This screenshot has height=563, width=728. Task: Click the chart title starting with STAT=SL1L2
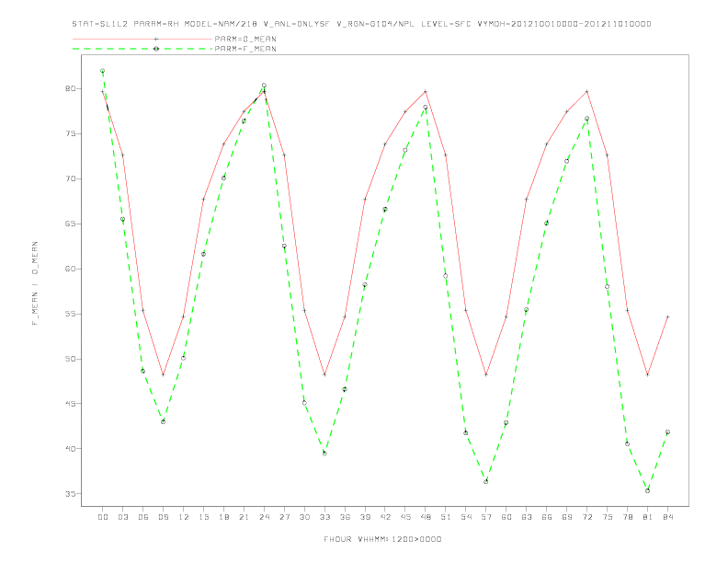pyautogui.click(x=361, y=24)
